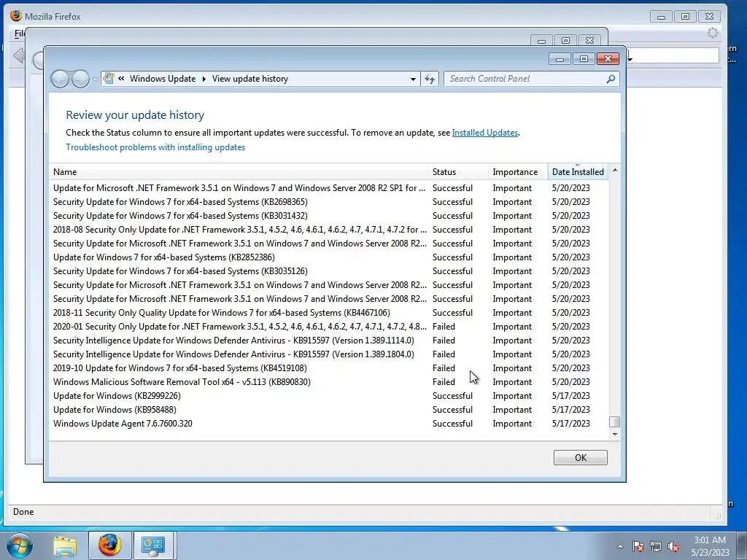Open Windows Explorer from taskbar
The width and height of the screenshot is (747, 560).
65,545
